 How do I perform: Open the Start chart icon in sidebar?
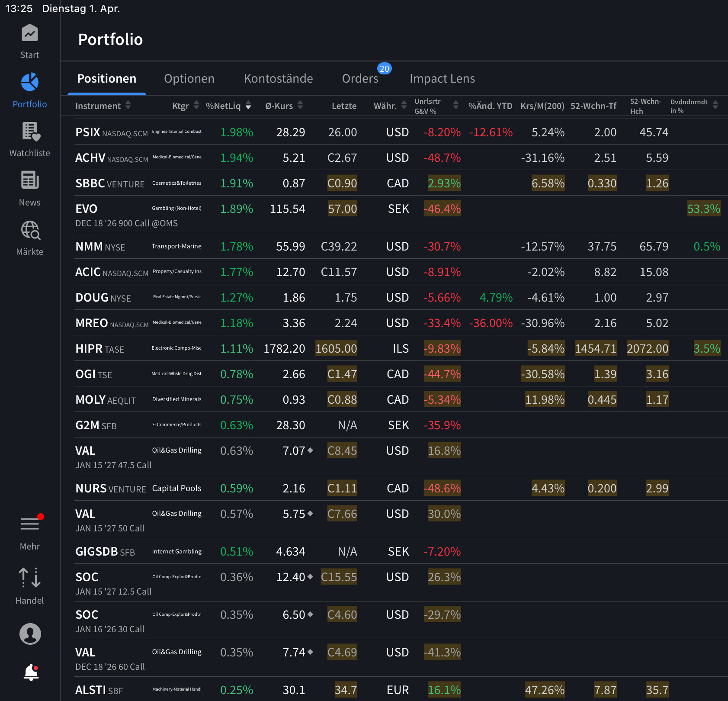pos(29,33)
